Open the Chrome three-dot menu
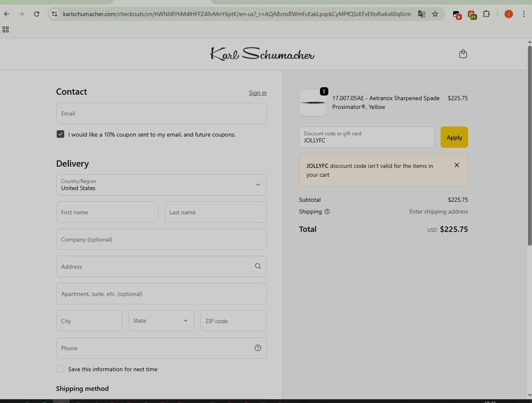Screen dimensions: 532x403 click(x=524, y=14)
